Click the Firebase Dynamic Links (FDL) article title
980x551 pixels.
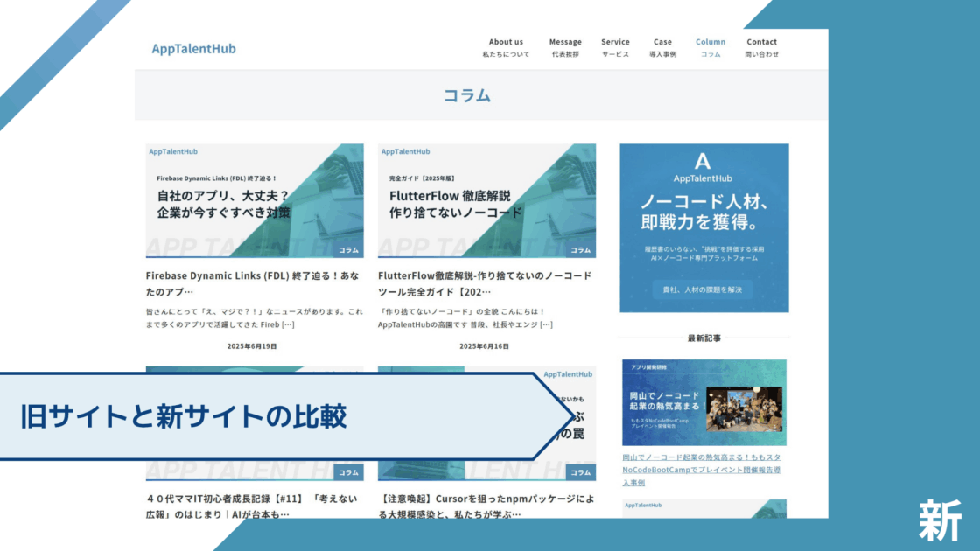point(253,283)
